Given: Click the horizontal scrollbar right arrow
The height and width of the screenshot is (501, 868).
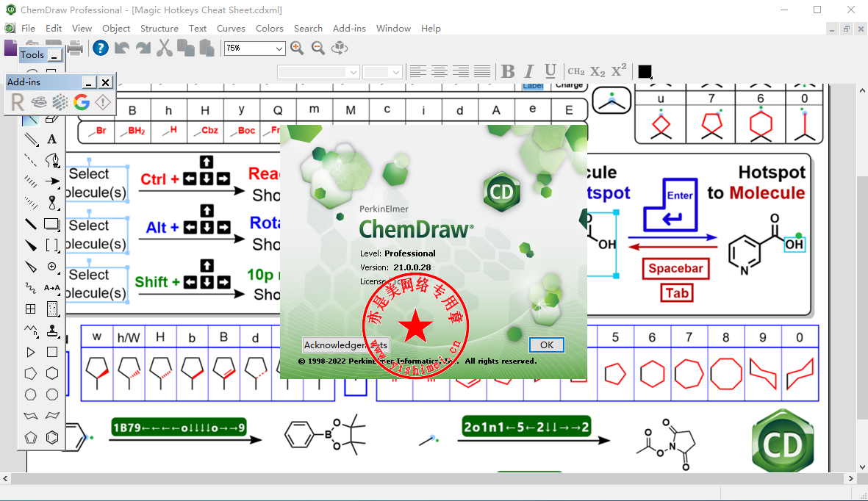Looking at the screenshot, I should coord(851,478).
